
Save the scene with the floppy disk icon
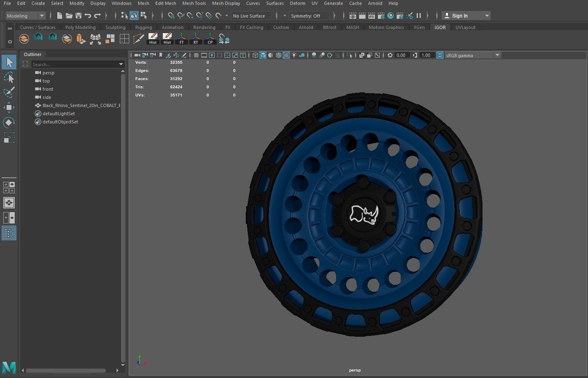79,16
